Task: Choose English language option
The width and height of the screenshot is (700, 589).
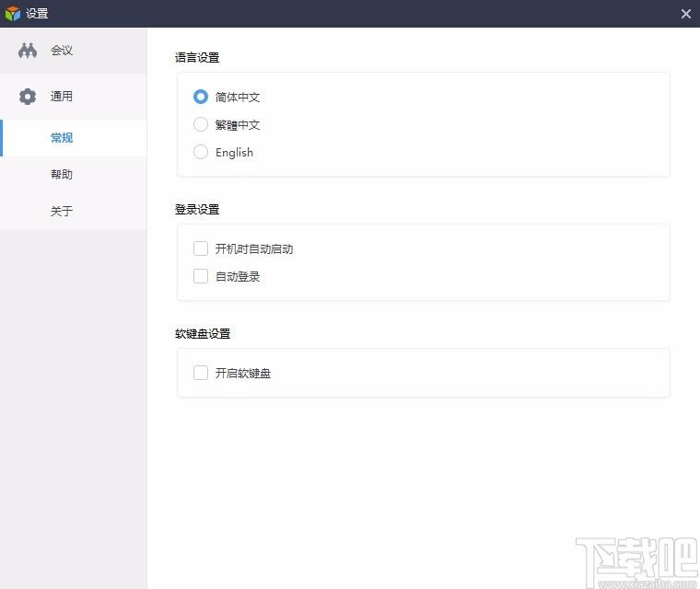Action: 201,152
